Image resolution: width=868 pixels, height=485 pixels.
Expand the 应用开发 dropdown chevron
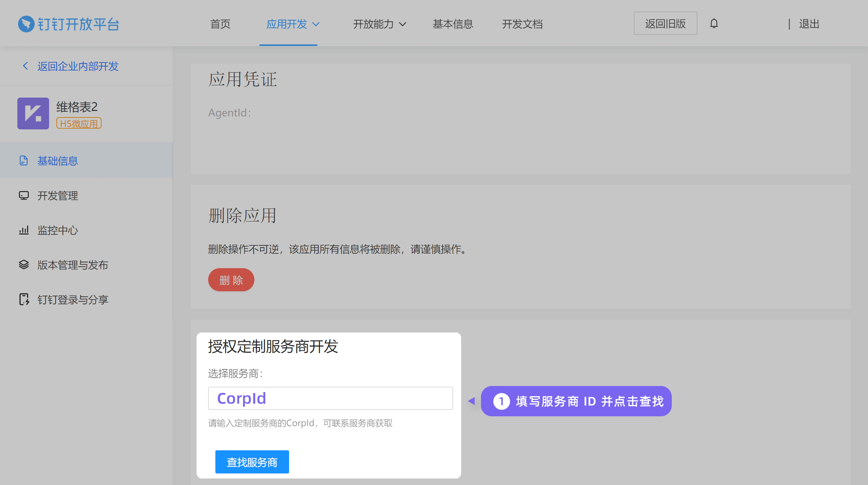pyautogui.click(x=316, y=24)
